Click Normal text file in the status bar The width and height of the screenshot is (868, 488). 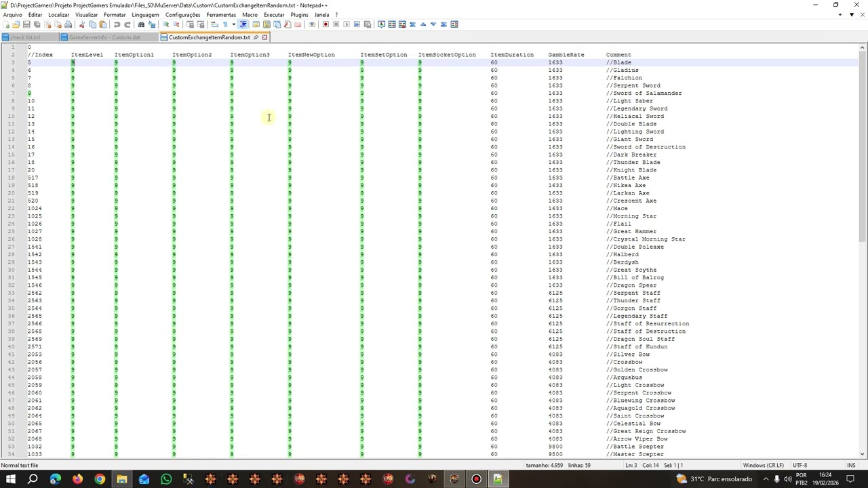(19, 465)
